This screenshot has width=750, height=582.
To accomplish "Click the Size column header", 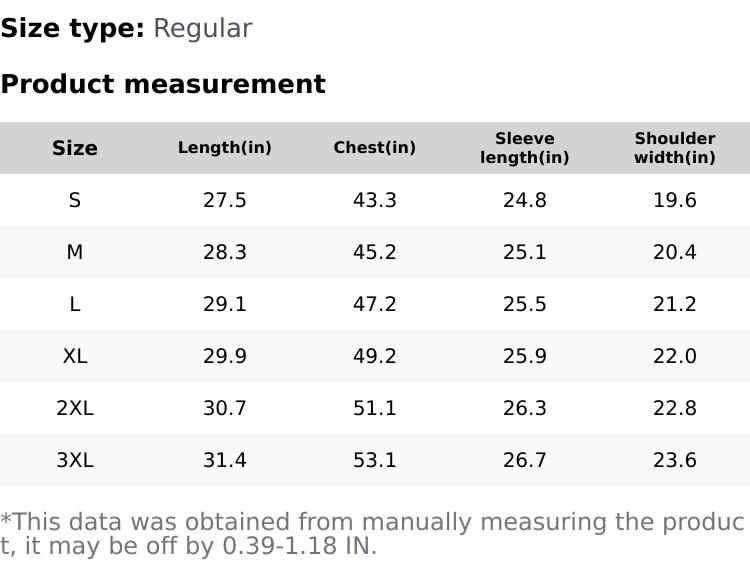I will click(x=75, y=148).
